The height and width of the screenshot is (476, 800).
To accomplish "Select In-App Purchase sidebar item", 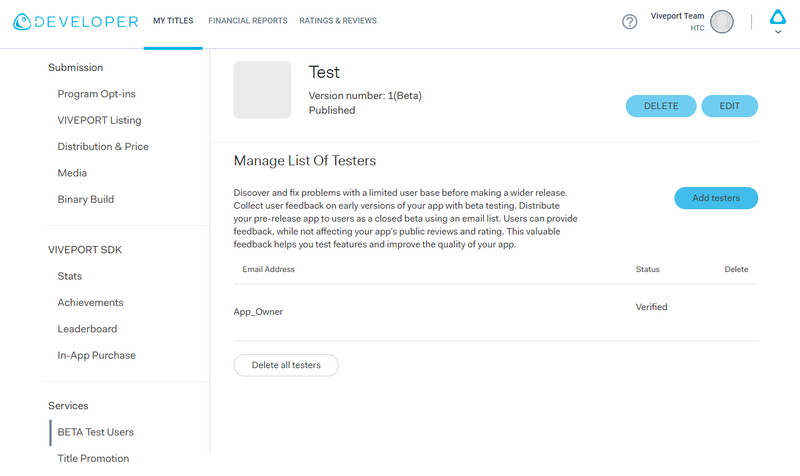I will click(x=96, y=356).
